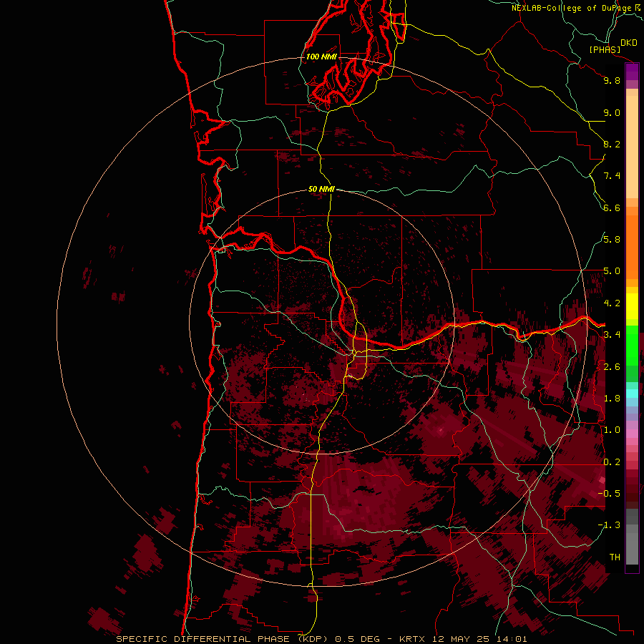Click the 2.6 legend value

coord(612,367)
